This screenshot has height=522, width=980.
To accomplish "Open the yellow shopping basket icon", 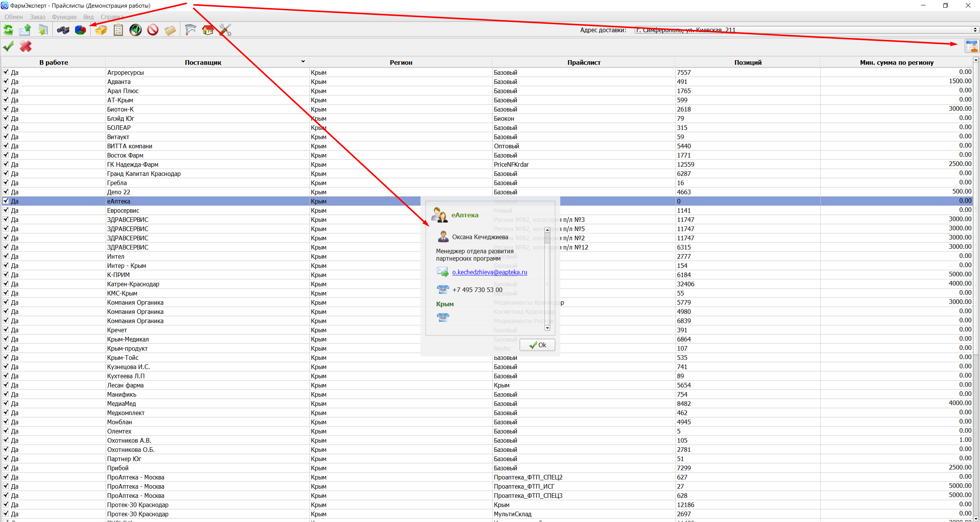I will point(101,30).
